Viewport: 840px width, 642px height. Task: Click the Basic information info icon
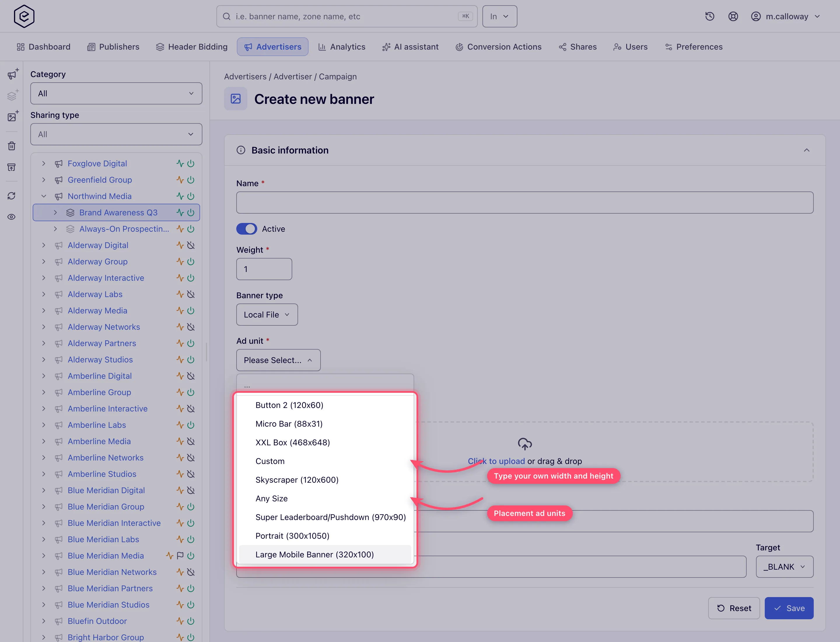(241, 150)
